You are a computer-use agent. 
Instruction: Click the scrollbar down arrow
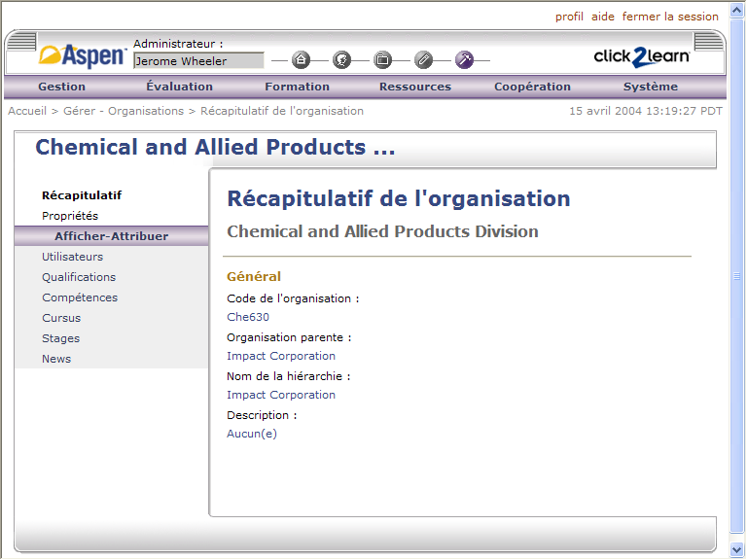(737, 549)
